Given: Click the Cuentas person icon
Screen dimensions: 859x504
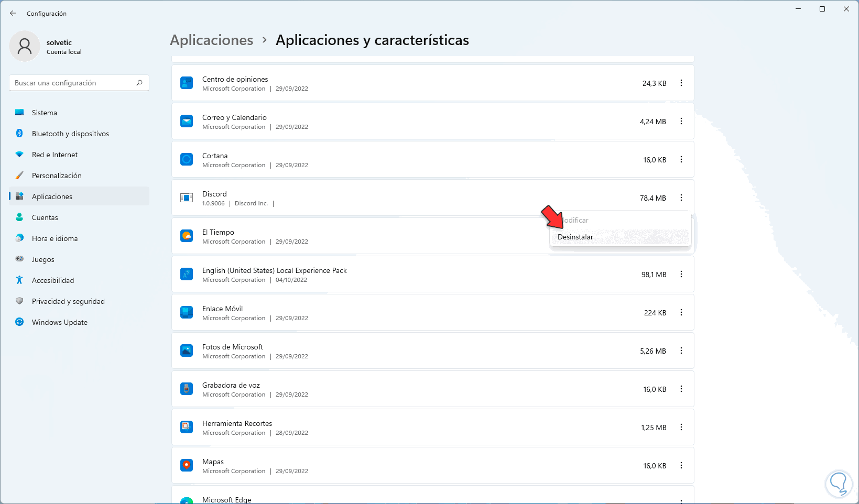Looking at the screenshot, I should tap(19, 217).
